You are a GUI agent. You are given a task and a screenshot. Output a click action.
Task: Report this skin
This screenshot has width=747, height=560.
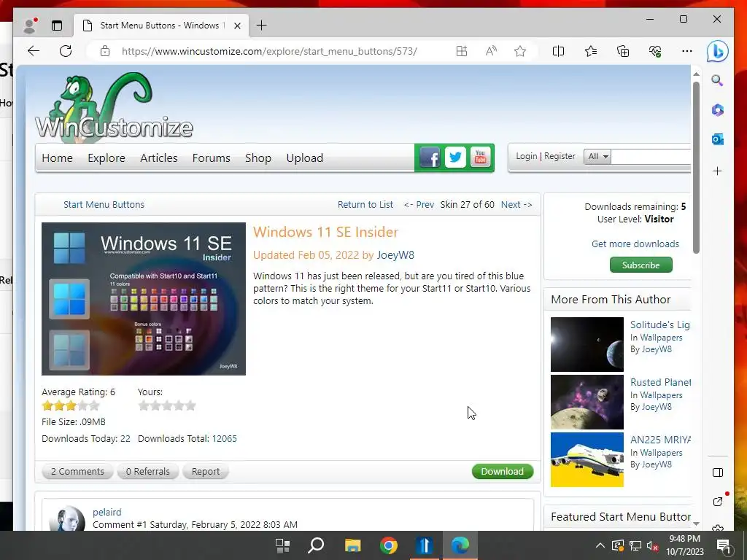click(206, 472)
